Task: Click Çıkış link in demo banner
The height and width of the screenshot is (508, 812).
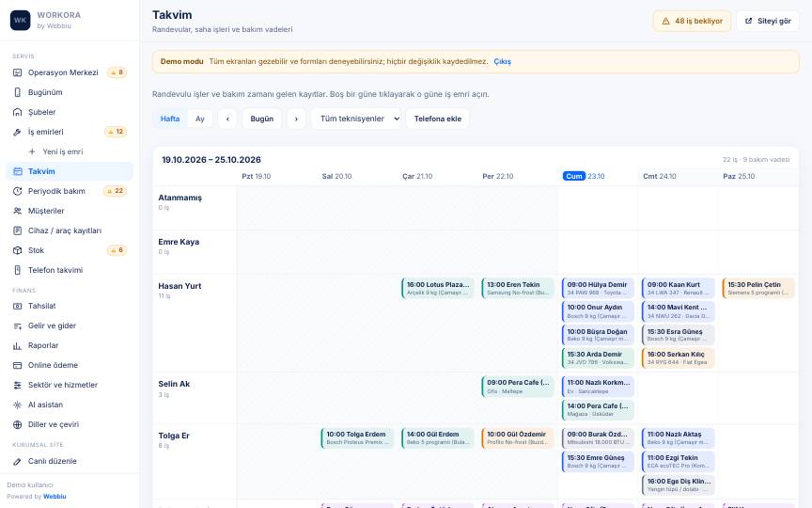Action: pos(502,61)
